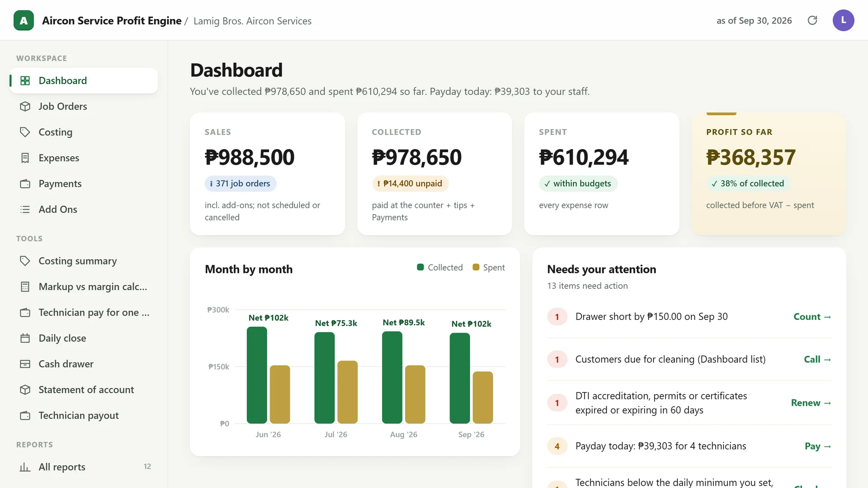868x488 pixels.
Task: Click the Expenses receipt icon
Action: click(25, 158)
